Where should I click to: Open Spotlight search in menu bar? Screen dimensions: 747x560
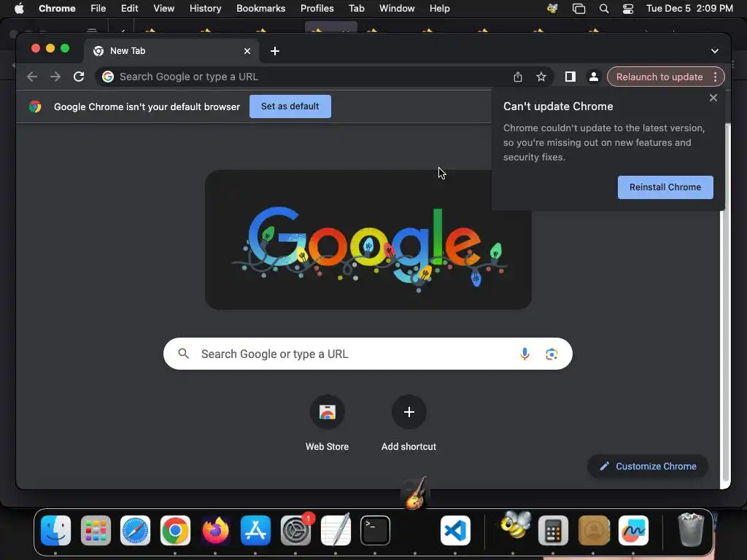coord(603,8)
